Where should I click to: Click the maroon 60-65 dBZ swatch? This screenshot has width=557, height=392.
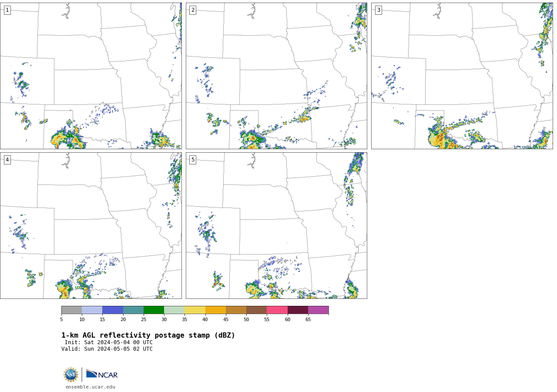coord(298,310)
